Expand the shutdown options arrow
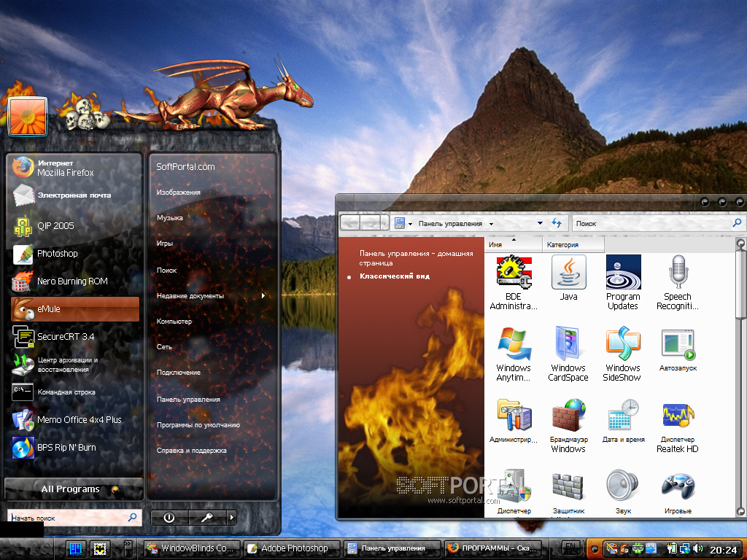 click(231, 518)
